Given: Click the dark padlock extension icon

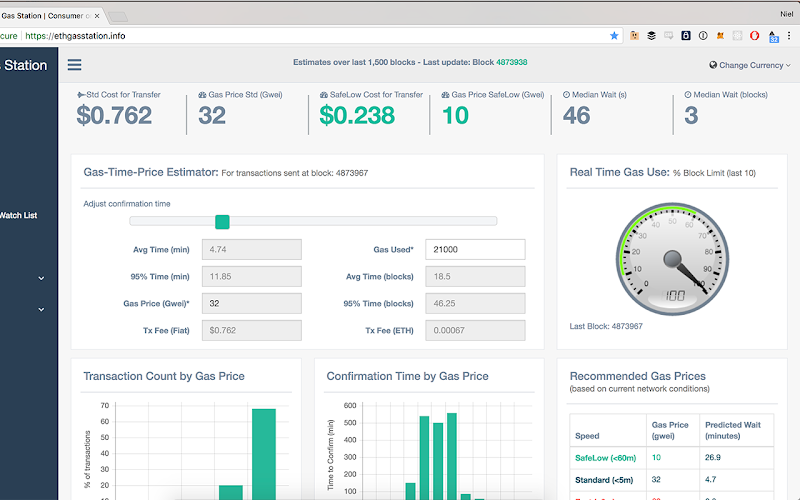Looking at the screenshot, I should [x=686, y=36].
